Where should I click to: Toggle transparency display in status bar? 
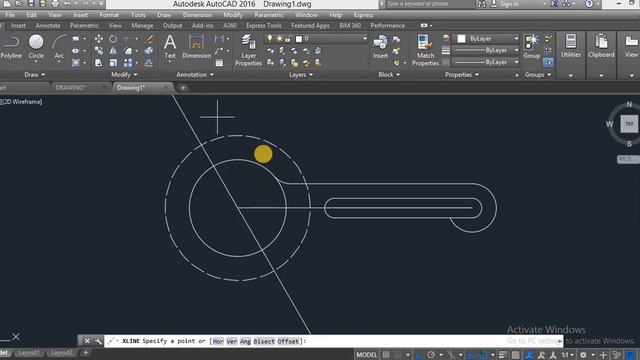pos(516,355)
